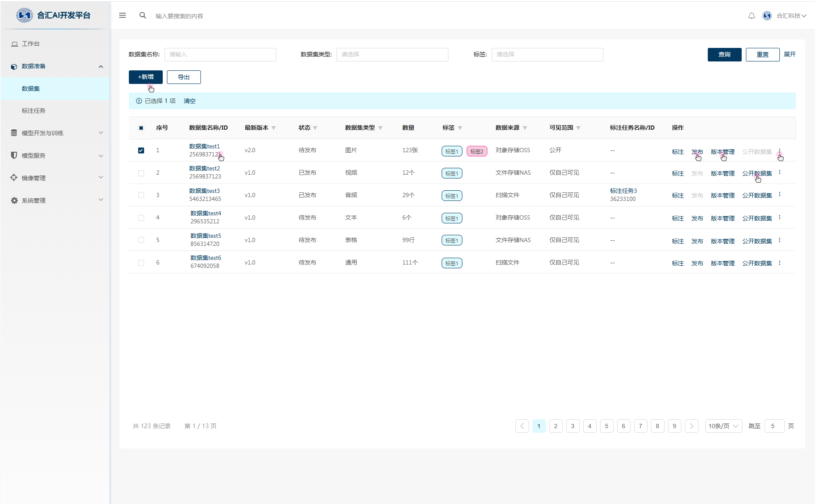Open the notification bell
Image resolution: width=815 pixels, height=504 pixels.
click(x=751, y=16)
